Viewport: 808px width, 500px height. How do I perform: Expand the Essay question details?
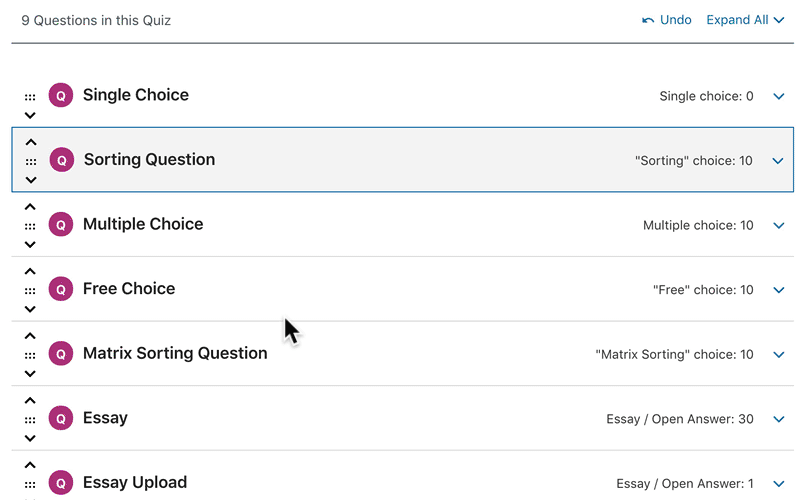tap(779, 420)
